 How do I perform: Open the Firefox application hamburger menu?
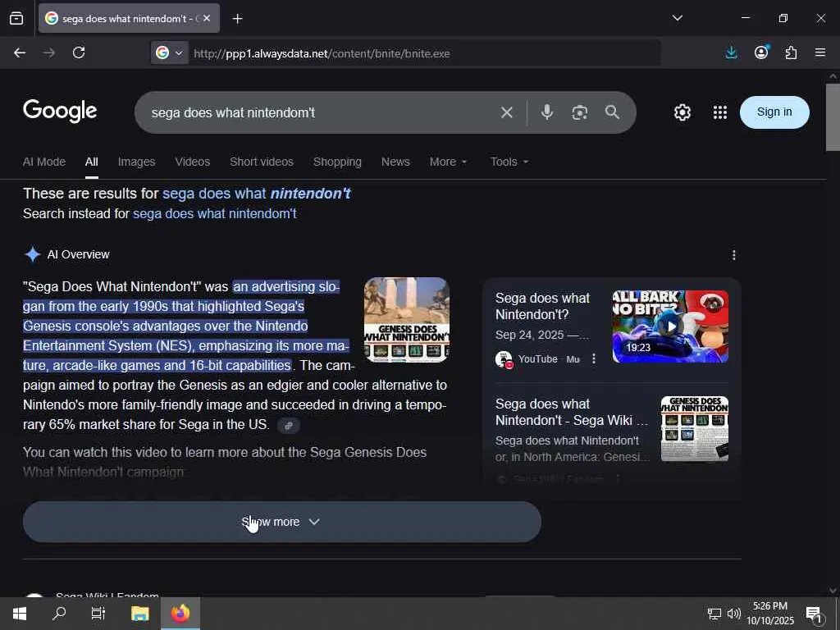pyautogui.click(x=820, y=52)
